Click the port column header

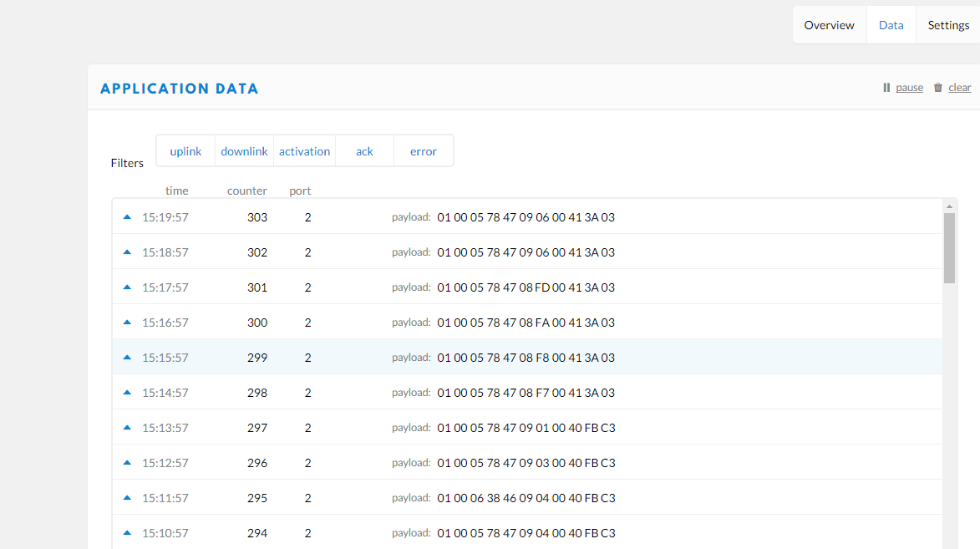(x=300, y=191)
